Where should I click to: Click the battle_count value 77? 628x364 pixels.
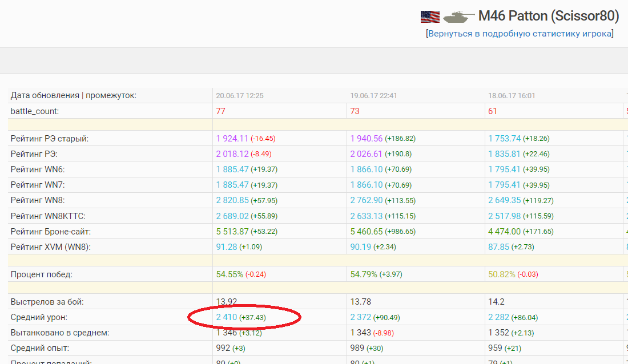click(221, 111)
